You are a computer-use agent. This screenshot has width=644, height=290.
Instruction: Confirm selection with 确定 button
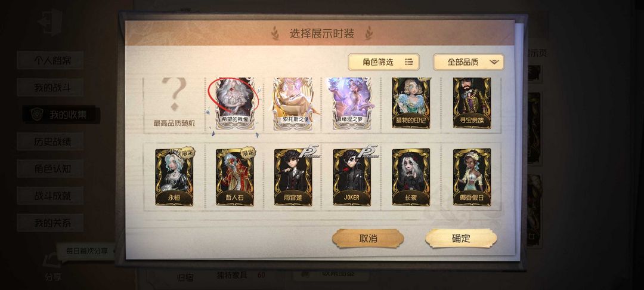[461, 238]
